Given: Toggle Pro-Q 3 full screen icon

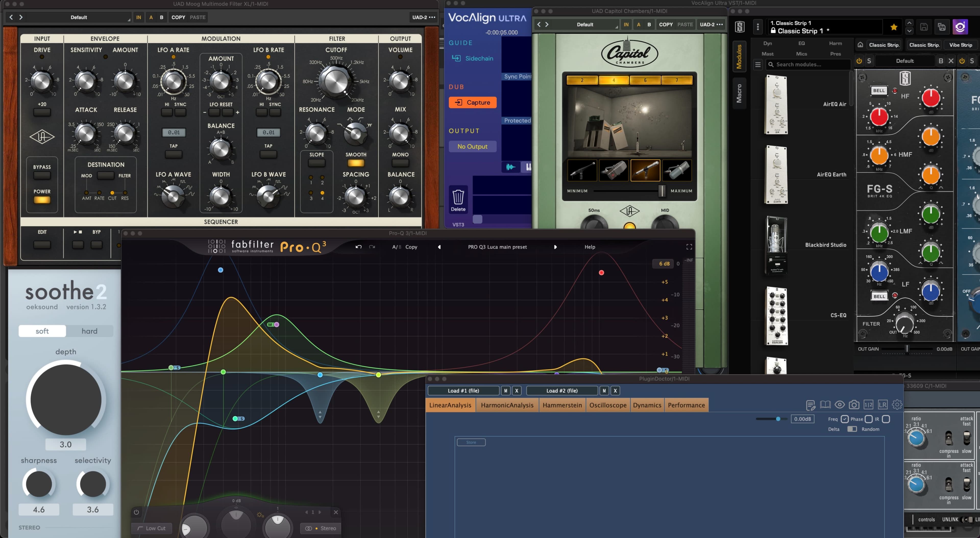Looking at the screenshot, I should click(x=689, y=247).
